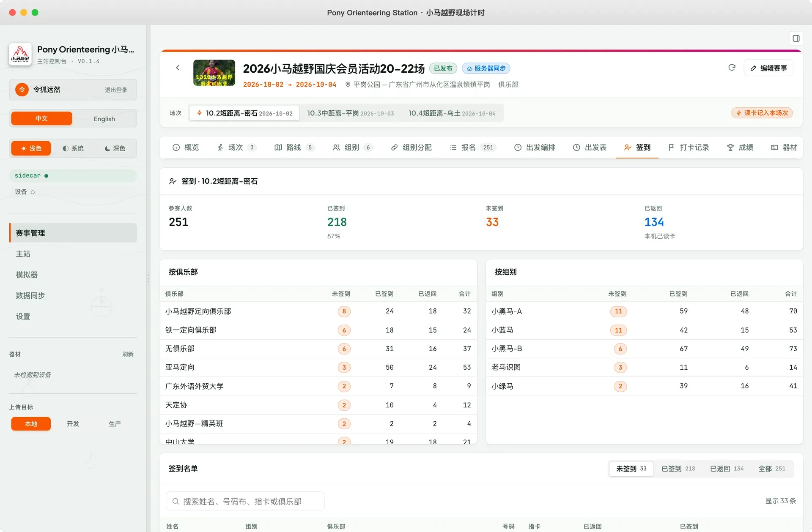Open the 组别分配 tab

coord(411,147)
